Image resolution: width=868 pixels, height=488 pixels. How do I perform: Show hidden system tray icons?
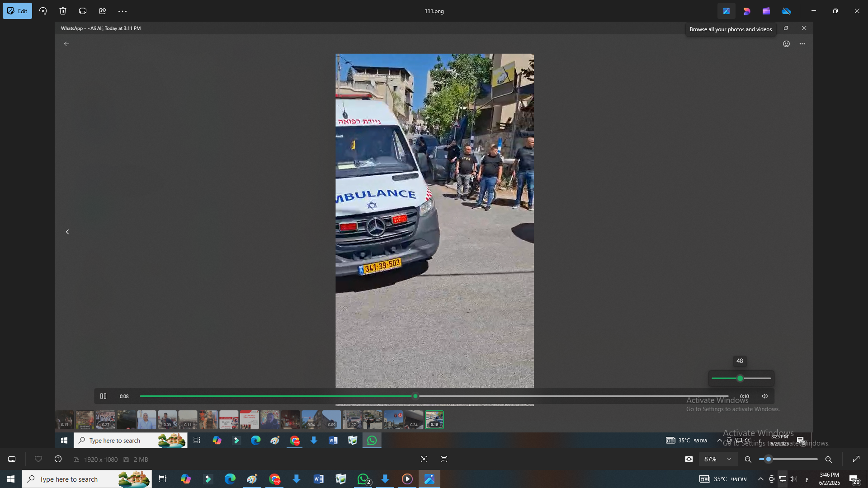point(761,479)
